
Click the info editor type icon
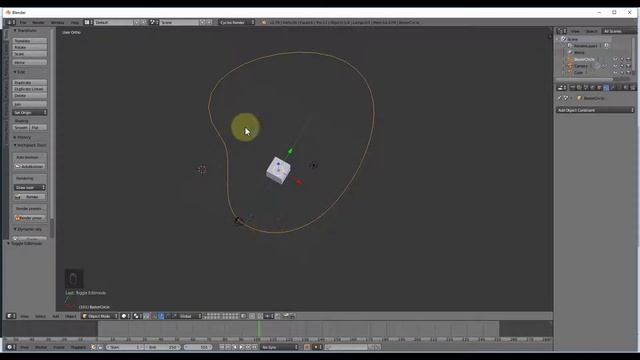coord(11,22)
